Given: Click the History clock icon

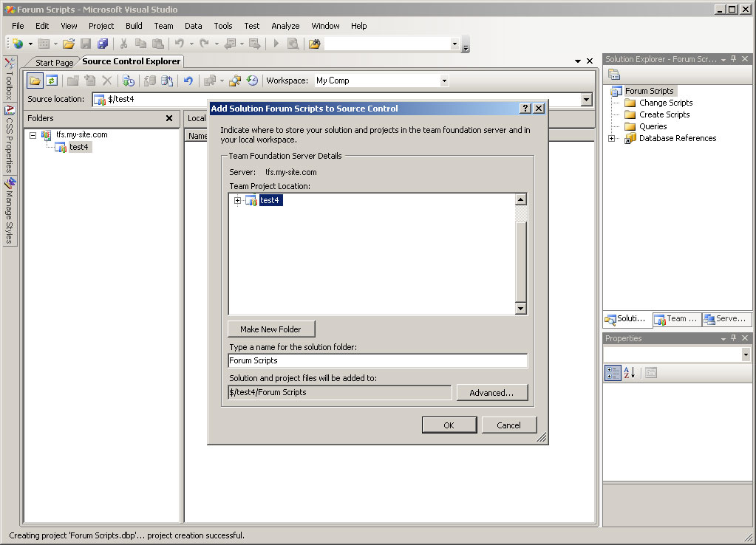Looking at the screenshot, I should tap(252, 80).
